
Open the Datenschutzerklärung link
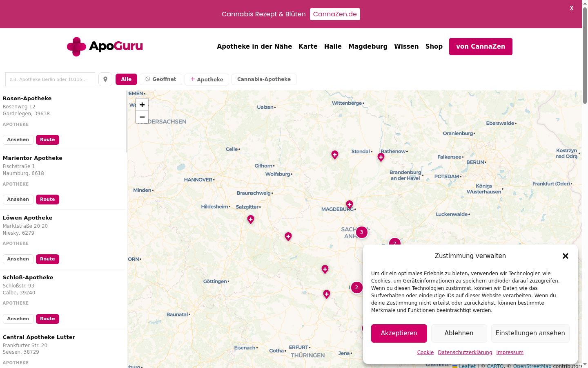(465, 352)
